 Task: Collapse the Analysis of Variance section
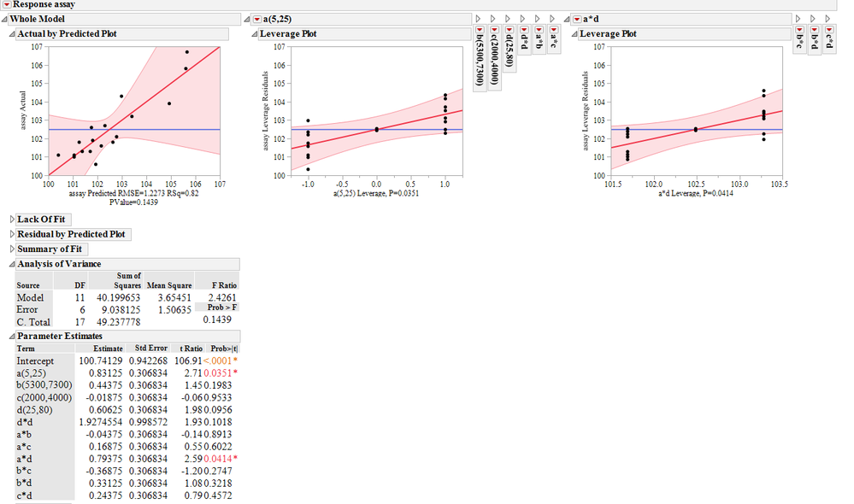coord(12,264)
